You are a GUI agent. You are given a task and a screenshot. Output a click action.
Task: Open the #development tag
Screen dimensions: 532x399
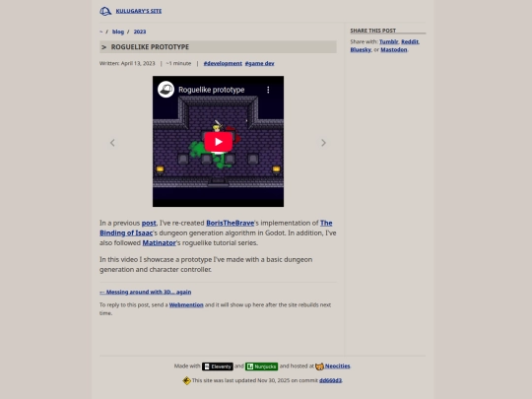pyautogui.click(x=223, y=63)
